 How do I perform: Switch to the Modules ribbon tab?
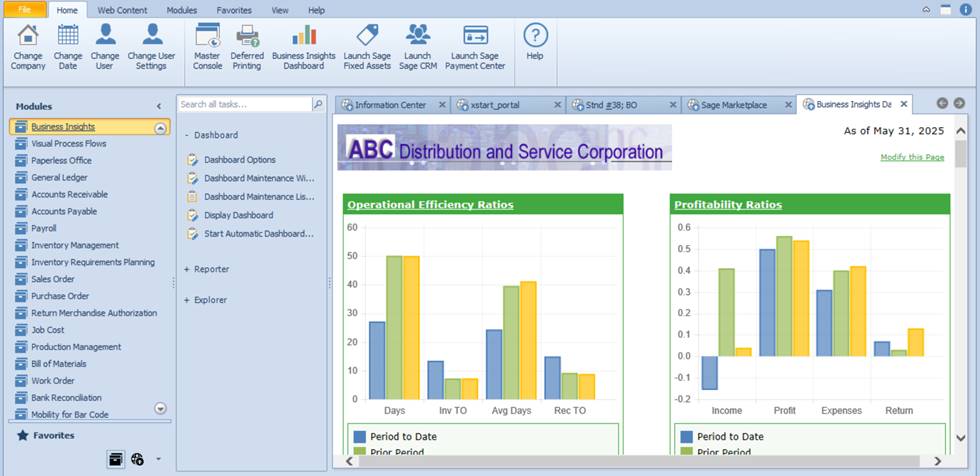pyautogui.click(x=182, y=10)
